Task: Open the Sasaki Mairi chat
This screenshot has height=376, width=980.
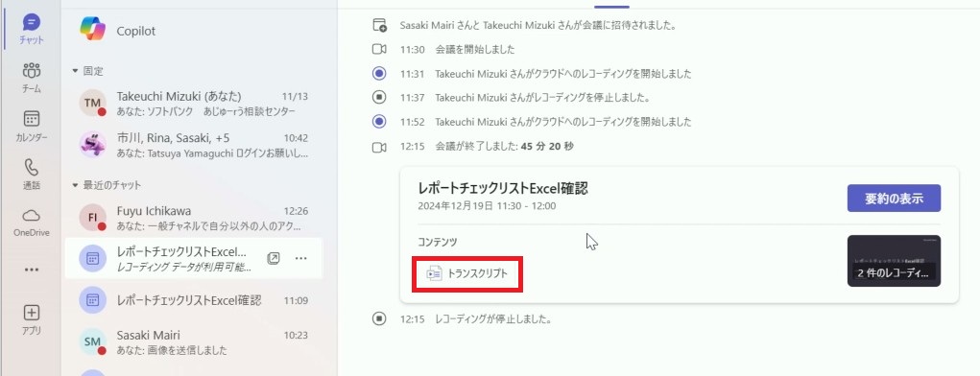Action: coord(193,341)
